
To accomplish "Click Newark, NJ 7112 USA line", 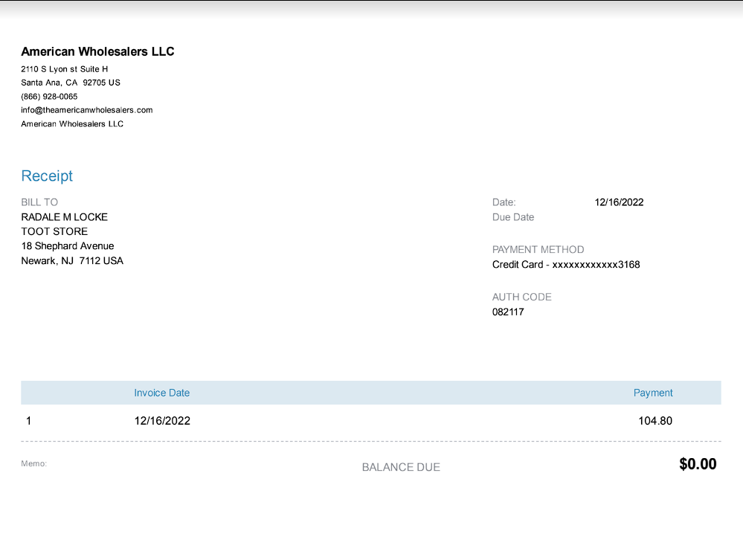I will (x=72, y=260).
